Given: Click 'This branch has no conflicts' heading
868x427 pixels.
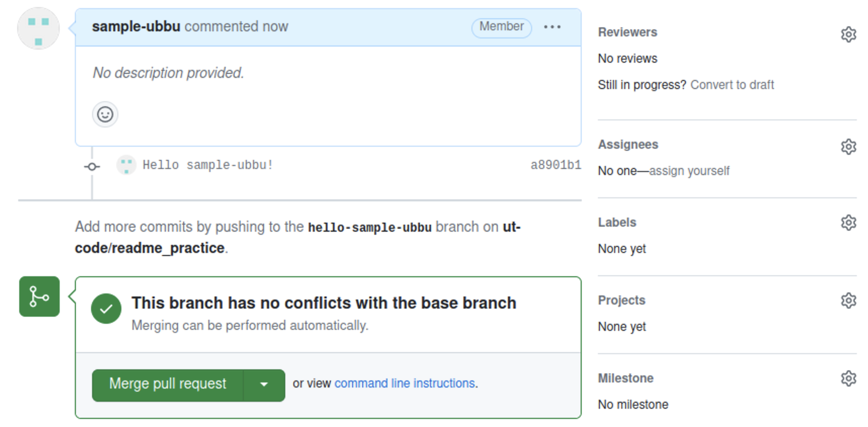Looking at the screenshot, I should (324, 303).
